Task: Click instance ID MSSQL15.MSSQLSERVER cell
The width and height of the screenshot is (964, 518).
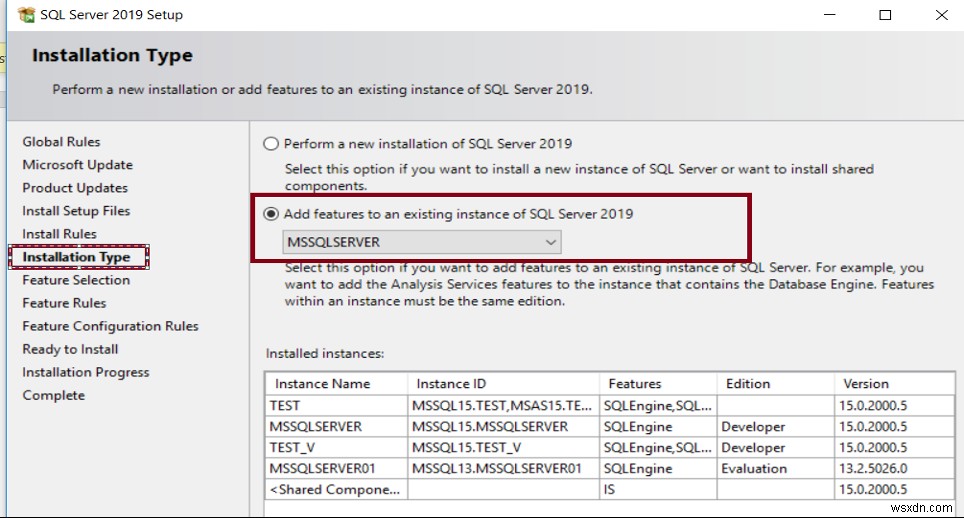Action: pos(504,426)
